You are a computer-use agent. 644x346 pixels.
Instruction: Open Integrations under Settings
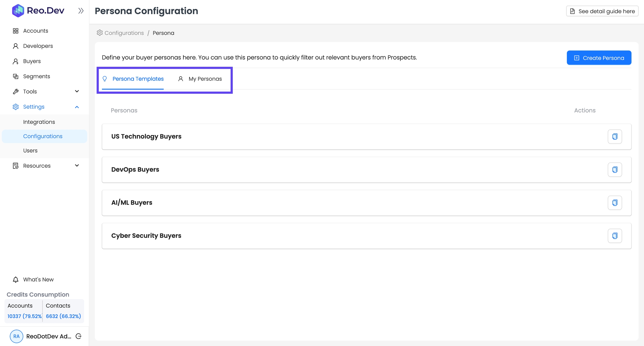[x=39, y=122]
